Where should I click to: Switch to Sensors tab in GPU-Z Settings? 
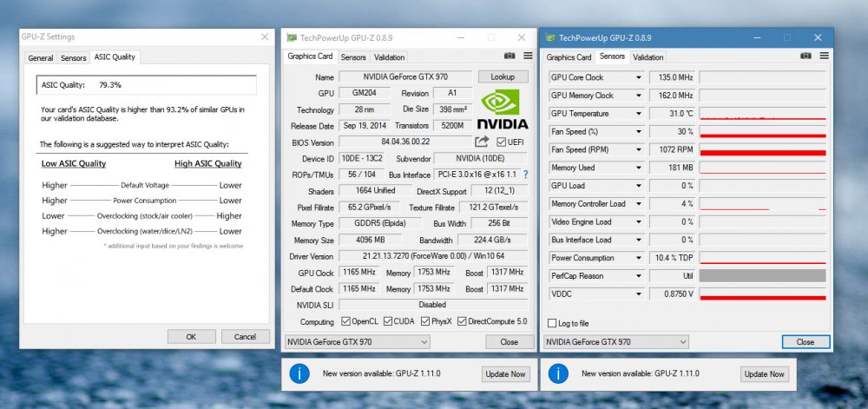coord(73,58)
